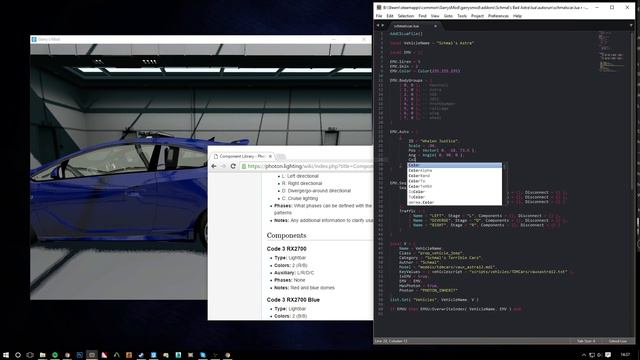The width and height of the screenshot is (640, 360).
Task: Click the Components heading on wiki page
Action: pos(286,236)
